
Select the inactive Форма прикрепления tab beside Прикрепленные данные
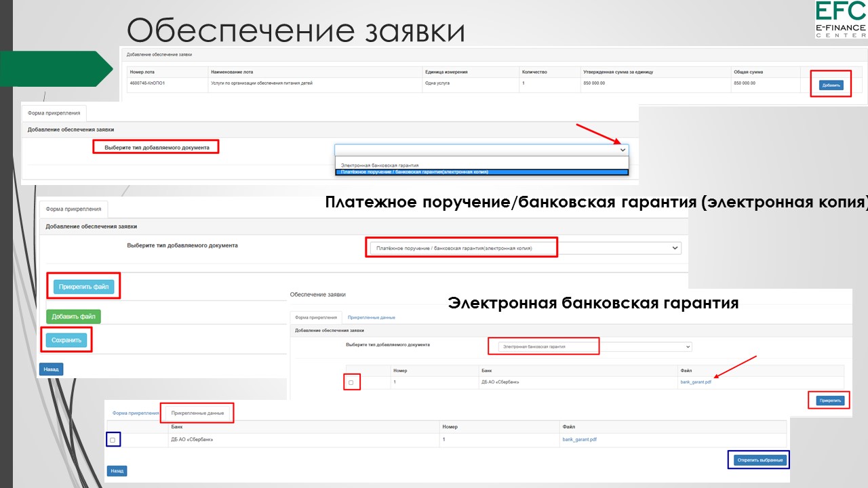click(136, 413)
